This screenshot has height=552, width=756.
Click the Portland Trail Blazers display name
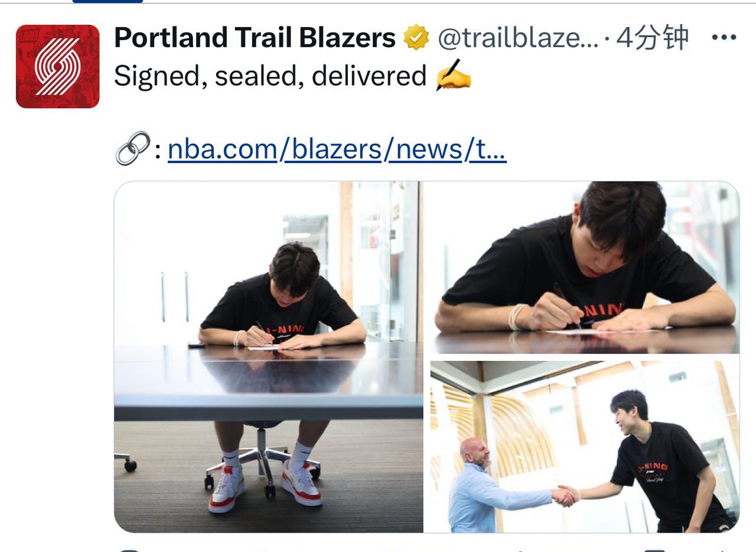click(x=255, y=38)
